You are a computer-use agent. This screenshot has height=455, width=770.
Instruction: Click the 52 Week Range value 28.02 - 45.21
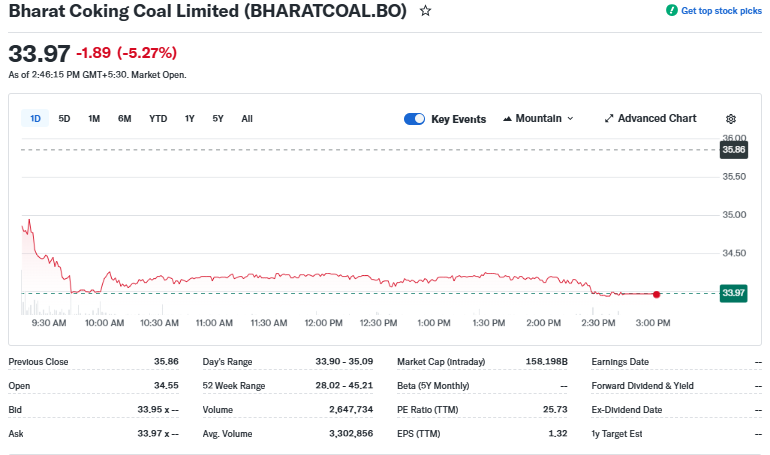[x=344, y=385]
